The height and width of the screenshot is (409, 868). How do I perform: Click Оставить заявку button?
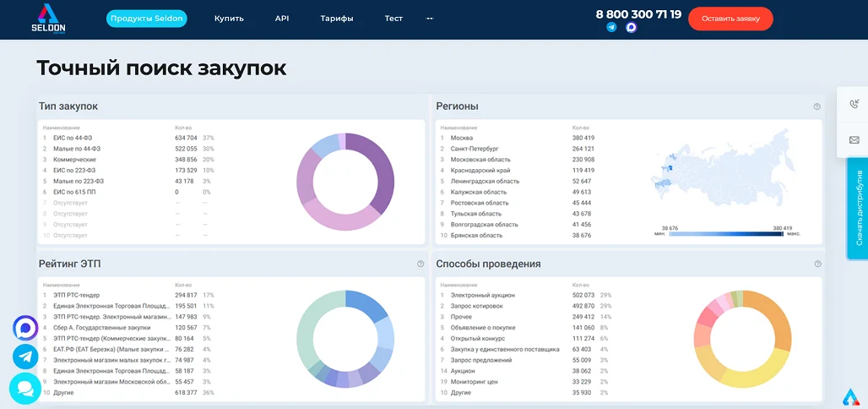coord(730,19)
